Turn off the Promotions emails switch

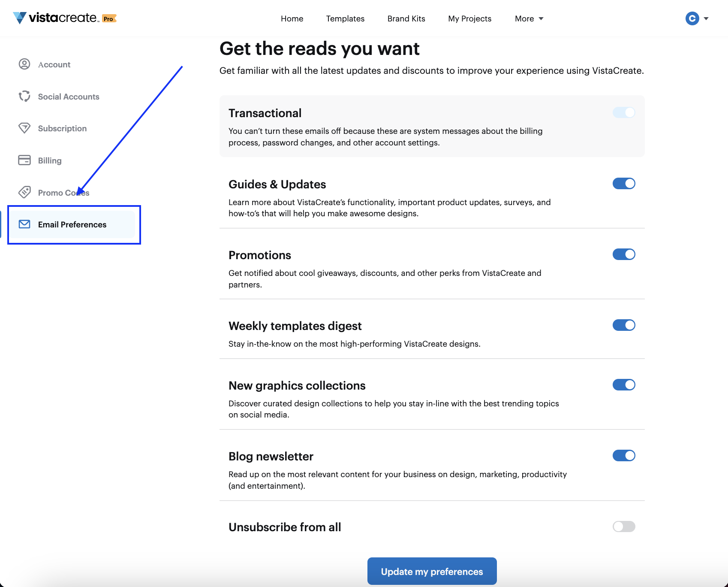coord(624,254)
